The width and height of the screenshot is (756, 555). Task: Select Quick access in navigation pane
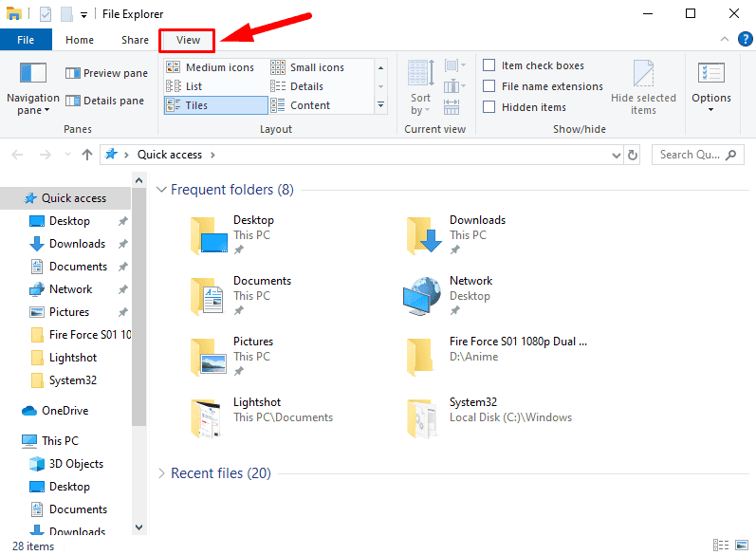coord(65,198)
